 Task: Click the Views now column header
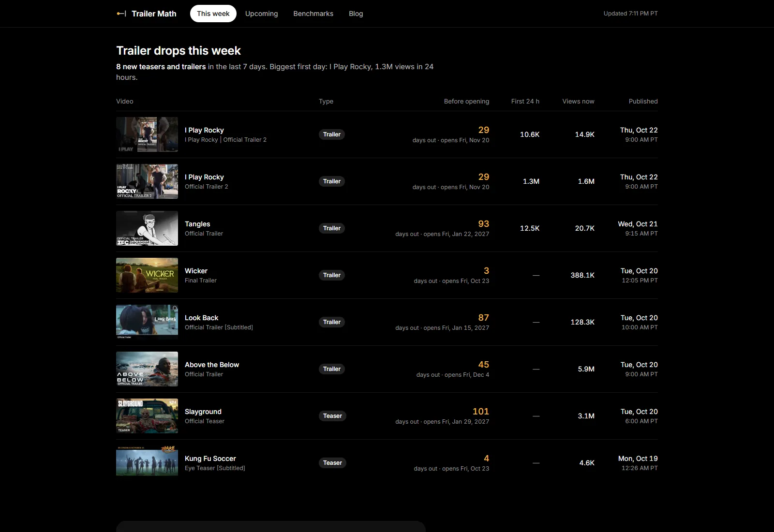click(579, 101)
